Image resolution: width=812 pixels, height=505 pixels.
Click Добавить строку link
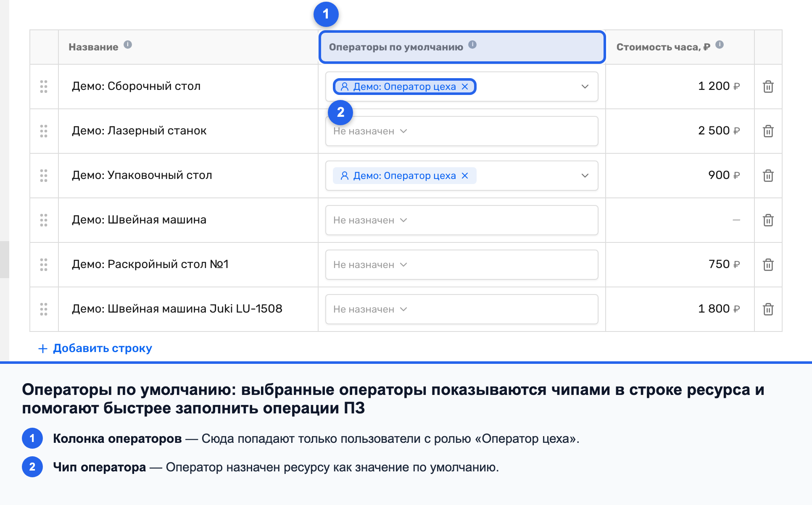coord(95,348)
